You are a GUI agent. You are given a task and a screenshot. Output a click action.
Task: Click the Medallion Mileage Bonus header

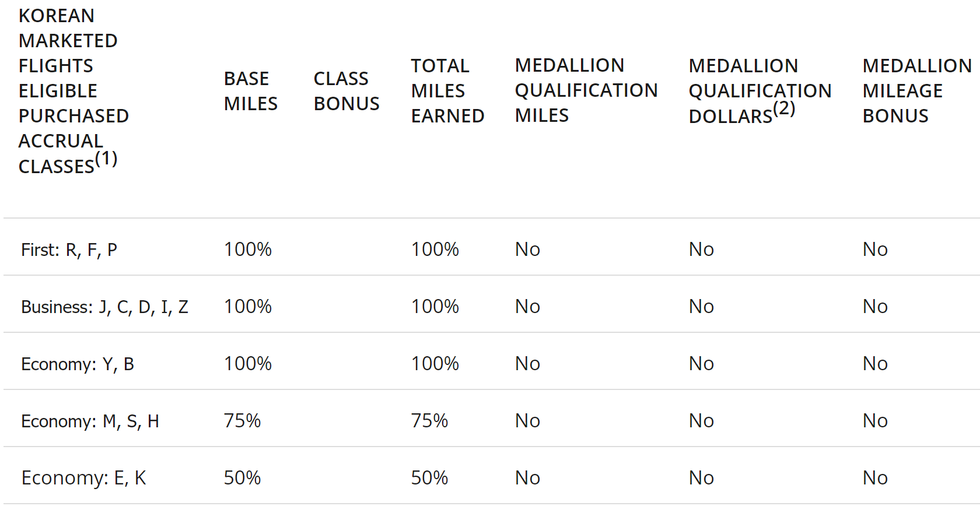[x=917, y=91]
